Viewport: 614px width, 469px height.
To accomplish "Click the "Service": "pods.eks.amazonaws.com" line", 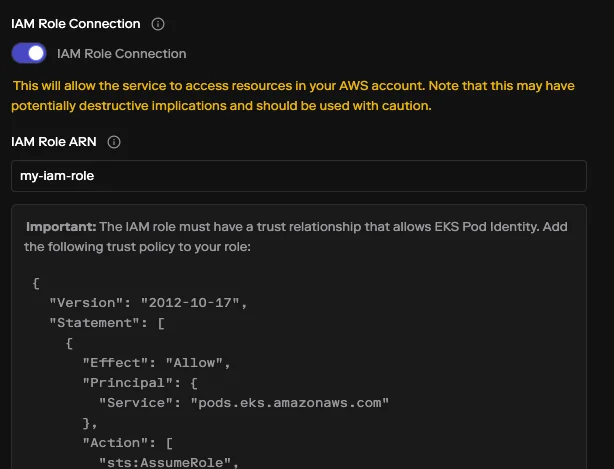I will pos(244,403).
